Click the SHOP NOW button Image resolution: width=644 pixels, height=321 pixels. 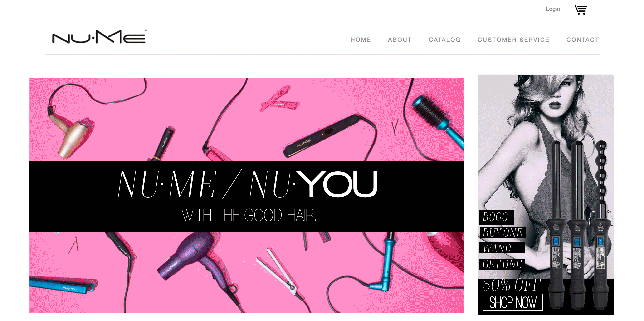click(512, 302)
